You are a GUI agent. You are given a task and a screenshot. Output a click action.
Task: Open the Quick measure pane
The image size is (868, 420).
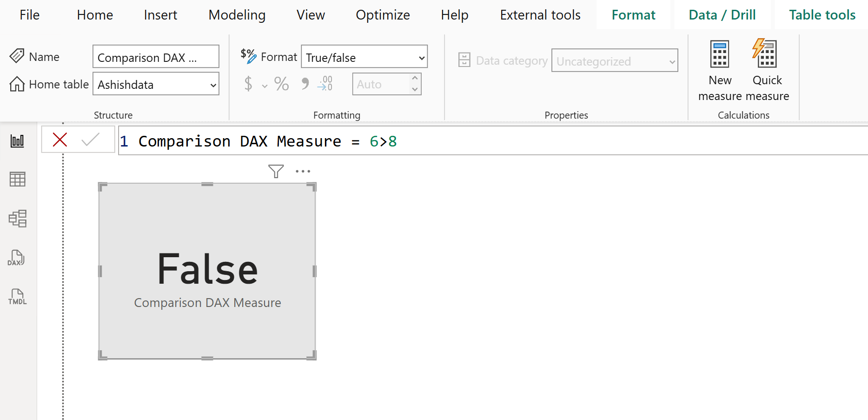click(766, 70)
